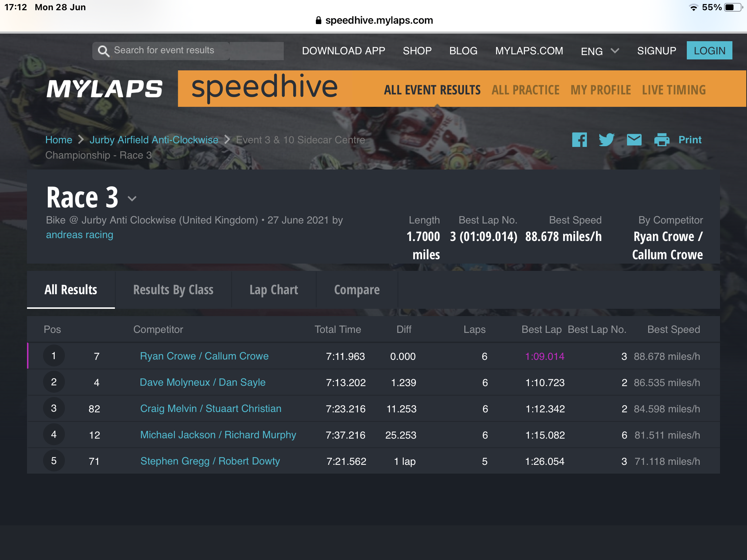The height and width of the screenshot is (560, 747).
Task: Open Jurby Airfield Anti-Clockwise breadcrumb
Action: pos(154,140)
